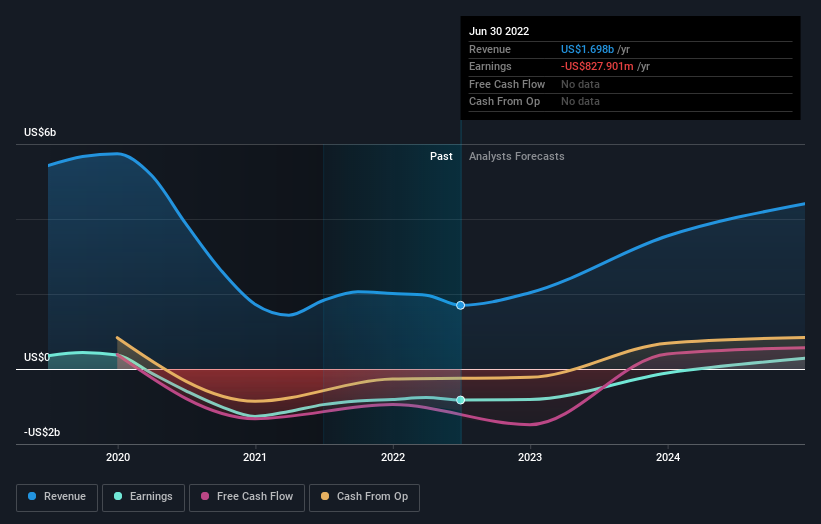Toggle the Free Cash Flow legend button

click(247, 497)
